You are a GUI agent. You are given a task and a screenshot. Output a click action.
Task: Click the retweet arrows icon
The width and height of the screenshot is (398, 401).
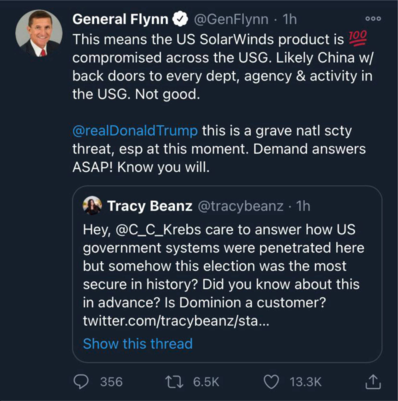175,382
